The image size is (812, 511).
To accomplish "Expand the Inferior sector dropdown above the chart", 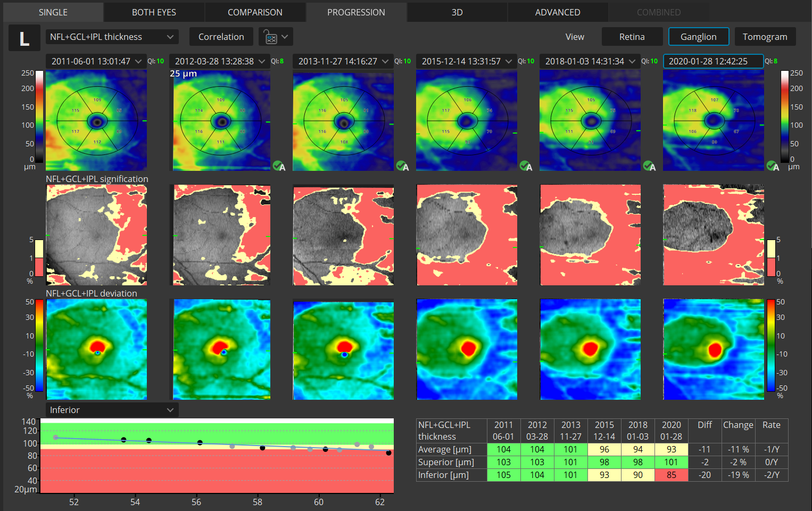I will 112,410.
